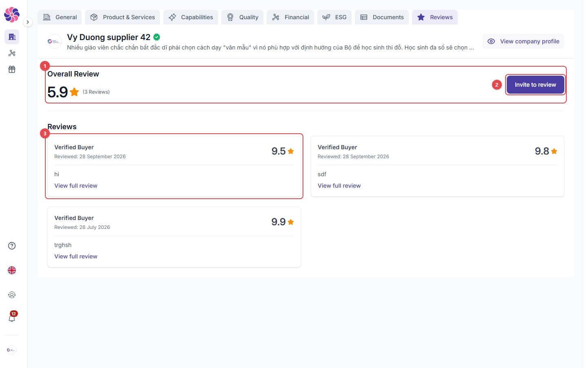Click the 'sdf' review comment text
The width and height of the screenshot is (588, 368).
322,174
